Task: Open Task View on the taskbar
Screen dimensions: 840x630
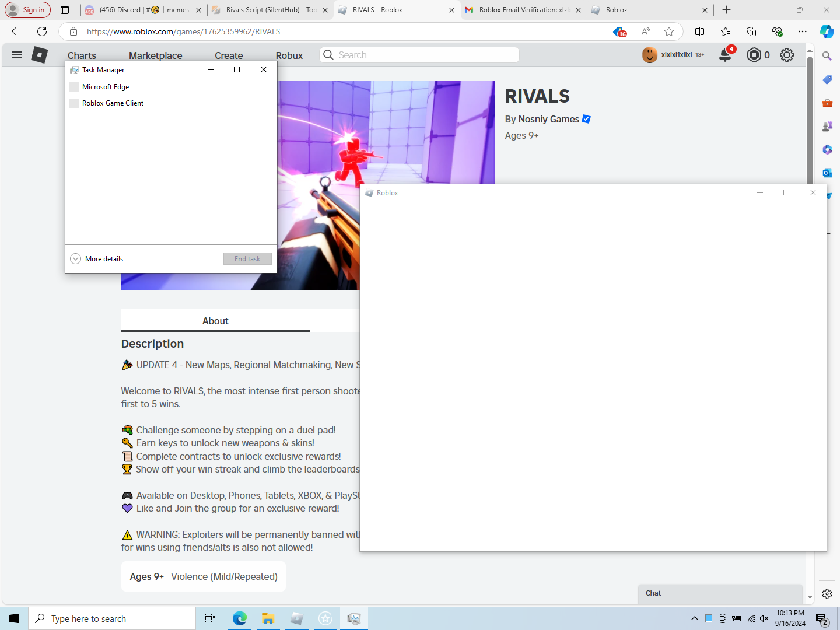Action: pyautogui.click(x=210, y=618)
